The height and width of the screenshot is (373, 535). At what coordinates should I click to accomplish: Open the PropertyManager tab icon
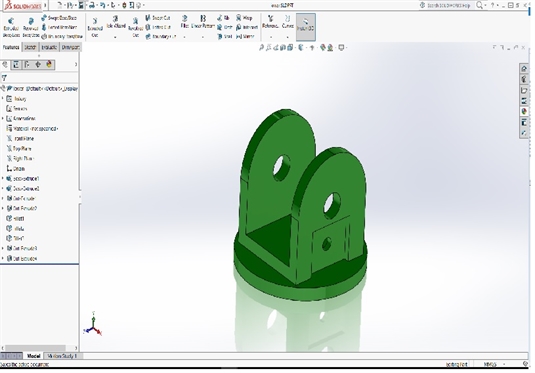(x=16, y=64)
